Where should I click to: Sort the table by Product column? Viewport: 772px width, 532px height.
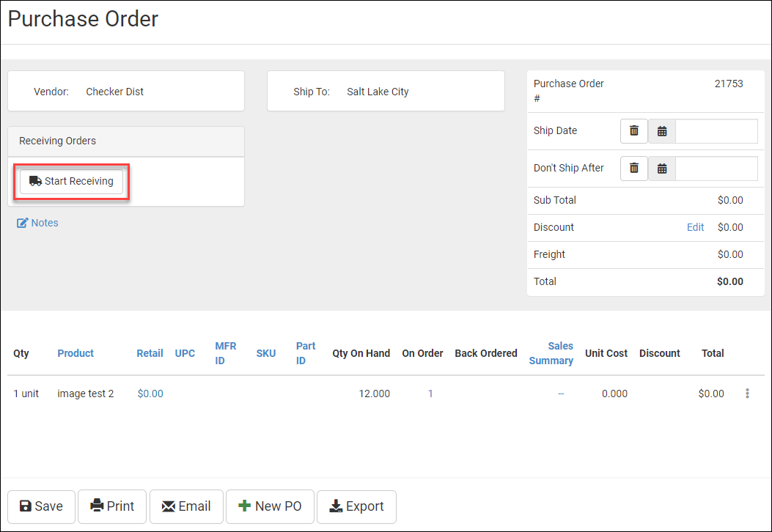[76, 353]
